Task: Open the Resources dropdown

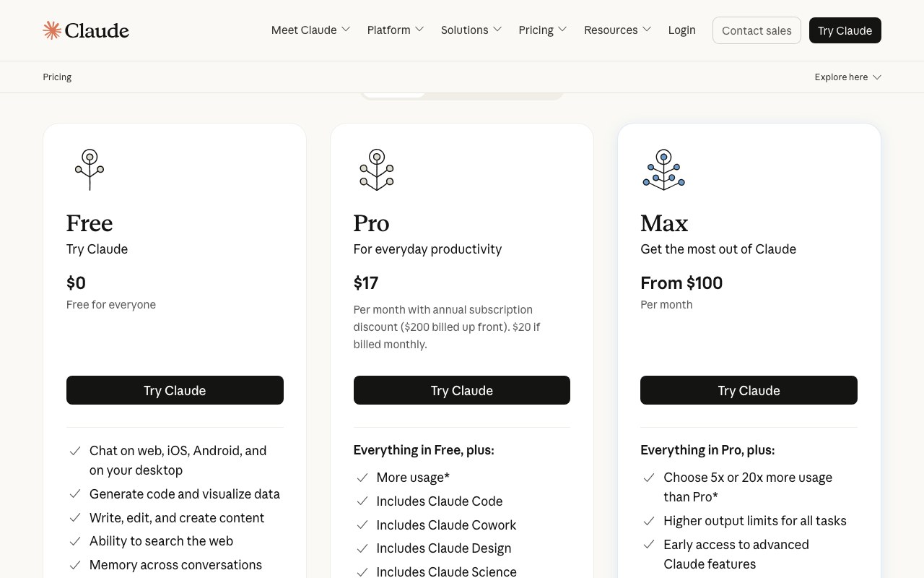Action: pyautogui.click(x=618, y=30)
